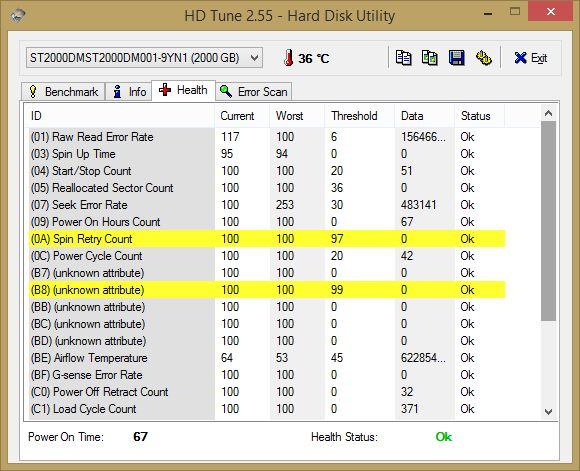Click the HD Tune title bar app icon
580x471 pixels.
pyautogui.click(x=17, y=16)
